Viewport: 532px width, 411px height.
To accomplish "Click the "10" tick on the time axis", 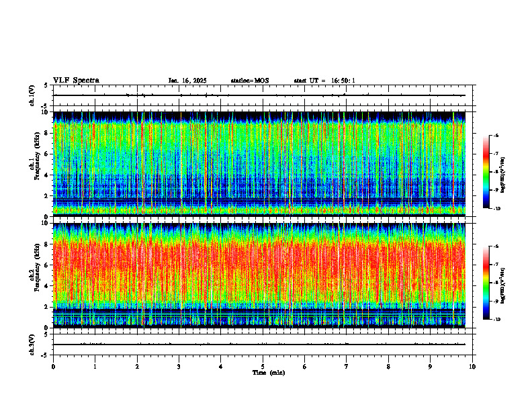I will [x=472, y=367].
